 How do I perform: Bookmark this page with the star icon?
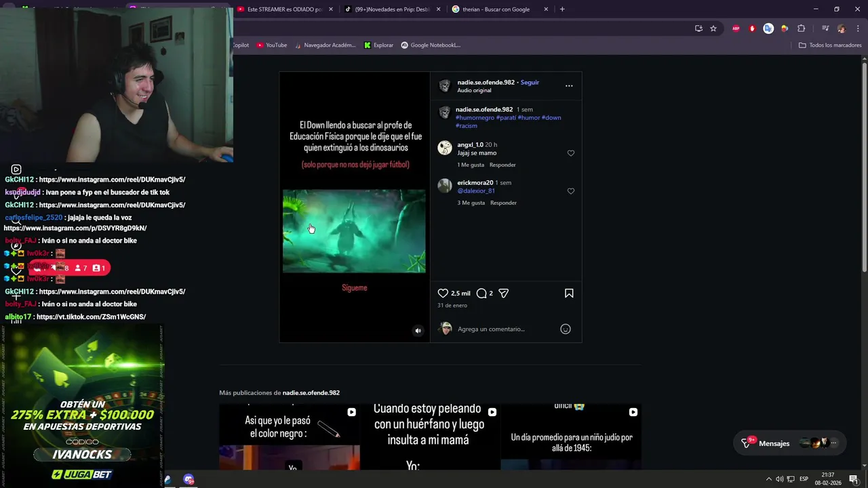713,28
